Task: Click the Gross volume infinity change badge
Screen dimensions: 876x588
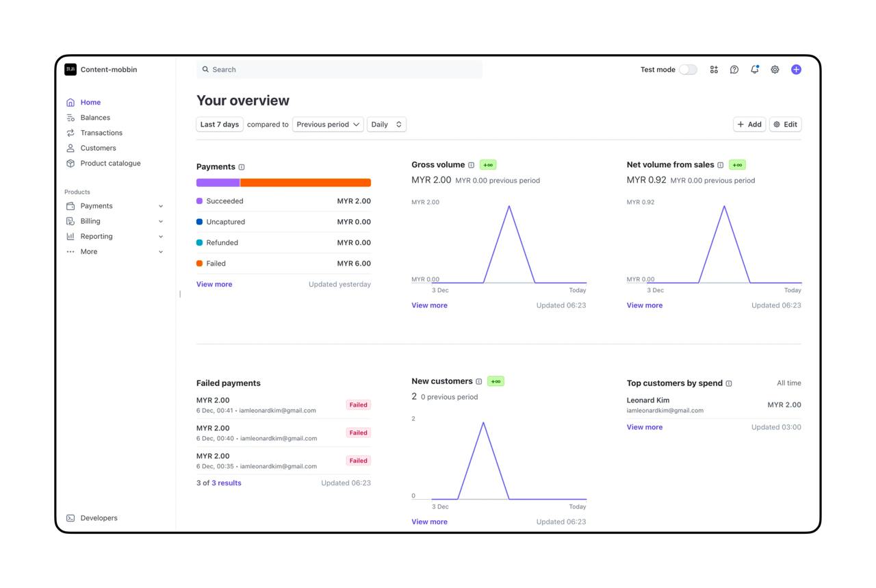Action: coord(488,165)
